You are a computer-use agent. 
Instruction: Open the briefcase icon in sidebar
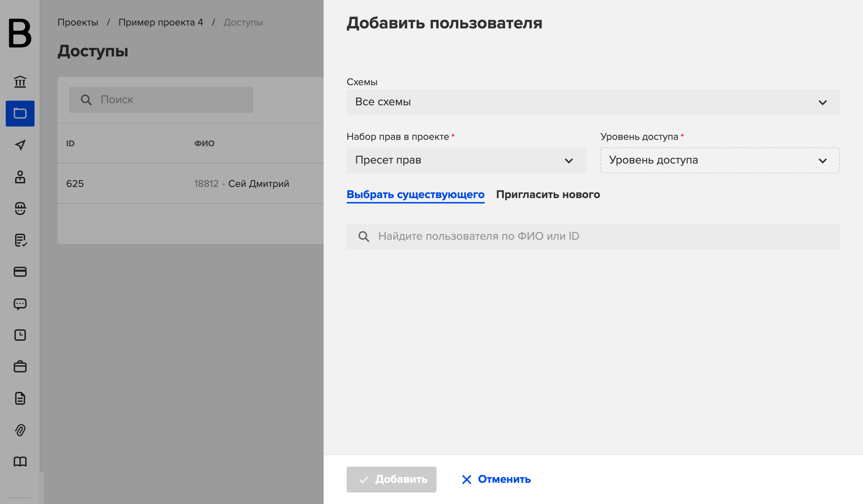tap(20, 367)
